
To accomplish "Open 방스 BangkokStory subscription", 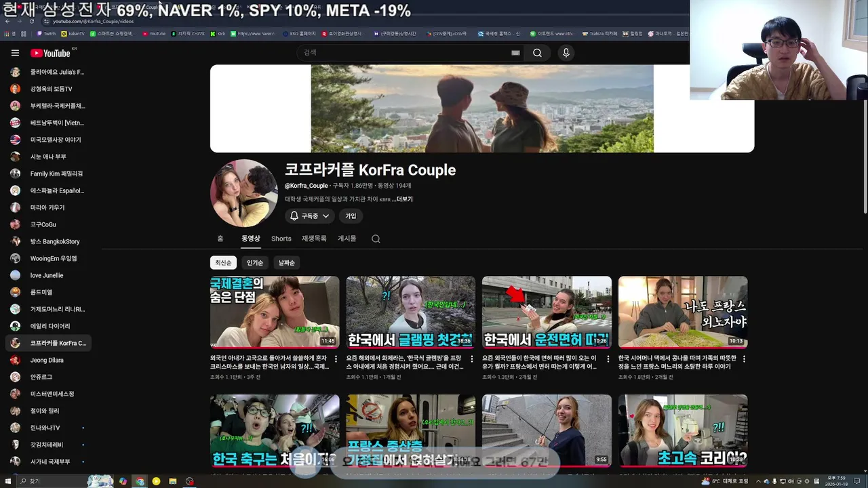I will click(49, 241).
